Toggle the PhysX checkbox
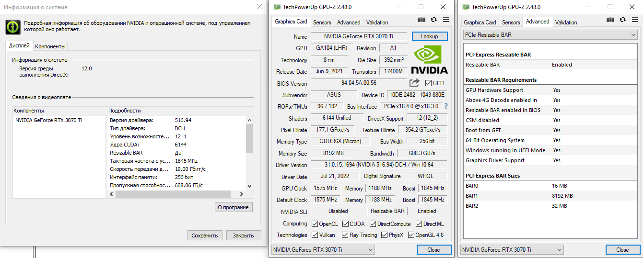The width and height of the screenshot is (644, 258). (384, 235)
